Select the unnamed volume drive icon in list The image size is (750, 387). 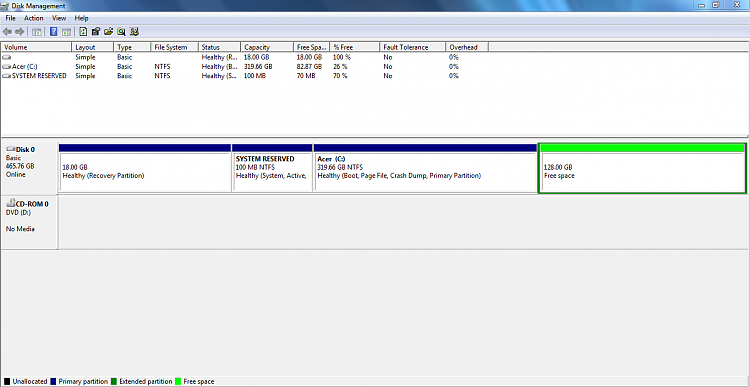(6, 57)
